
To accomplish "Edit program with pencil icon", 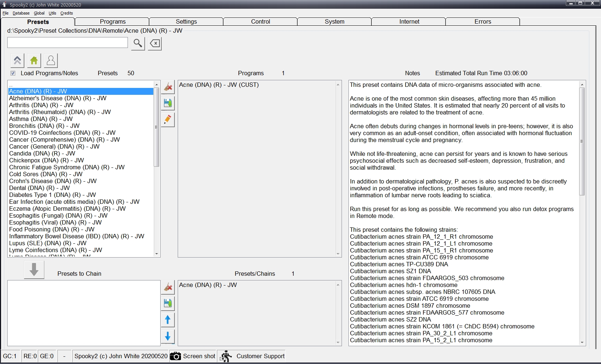I will [168, 120].
